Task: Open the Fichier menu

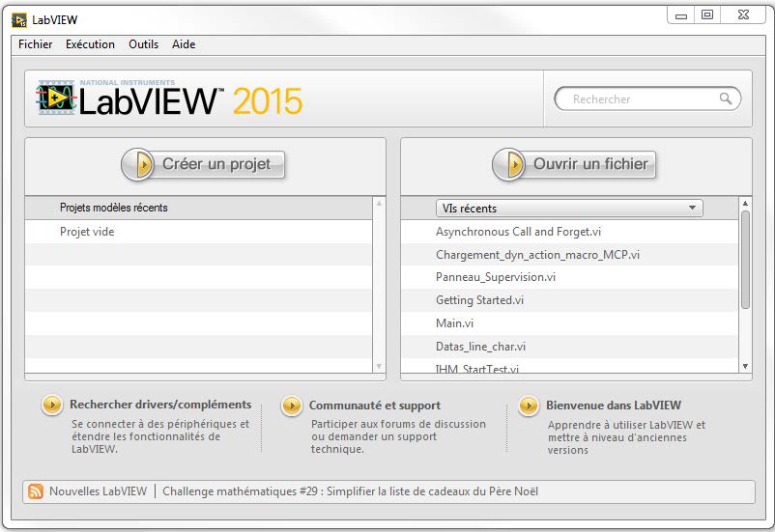Action: [x=35, y=44]
